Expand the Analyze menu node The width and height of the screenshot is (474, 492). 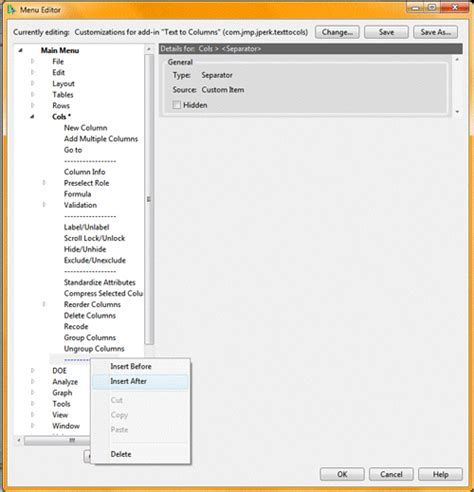[32, 381]
